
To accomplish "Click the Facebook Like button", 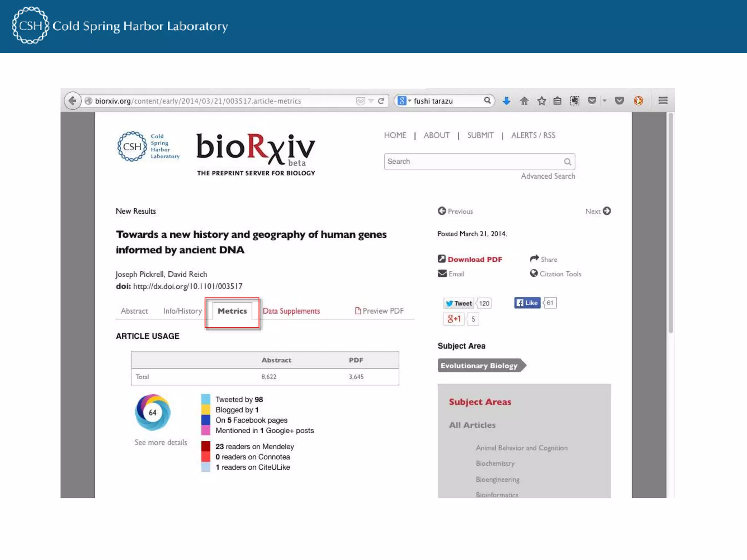I will pos(527,303).
